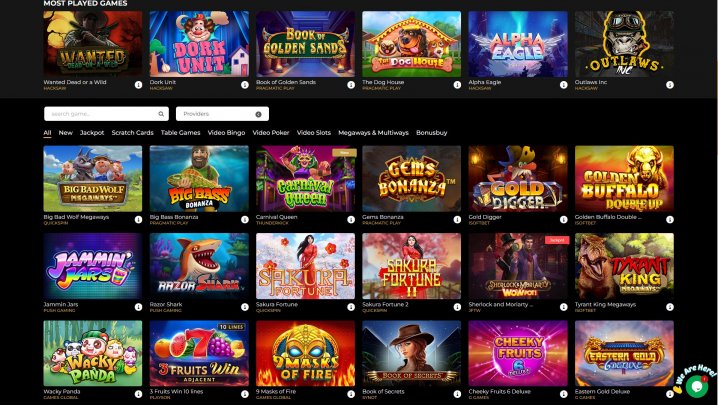718x405 pixels.
Task: Open the Big Bass Bonanza game thumbnail
Action: [199, 179]
